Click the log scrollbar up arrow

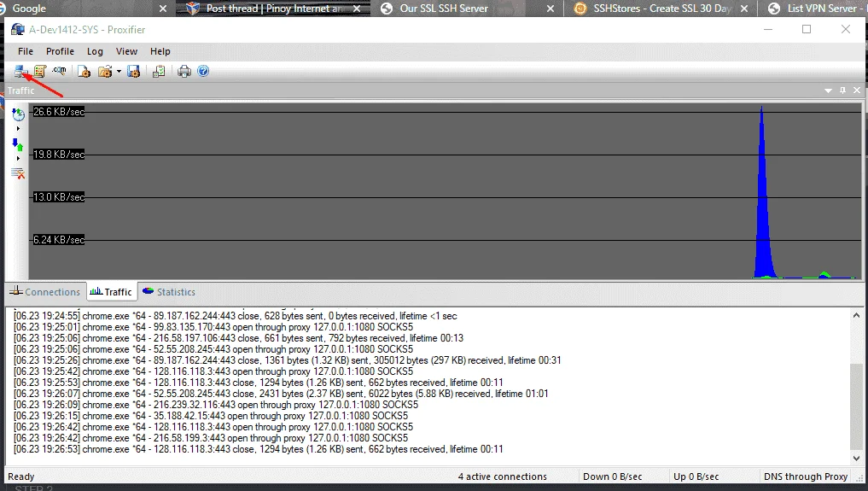(x=856, y=315)
